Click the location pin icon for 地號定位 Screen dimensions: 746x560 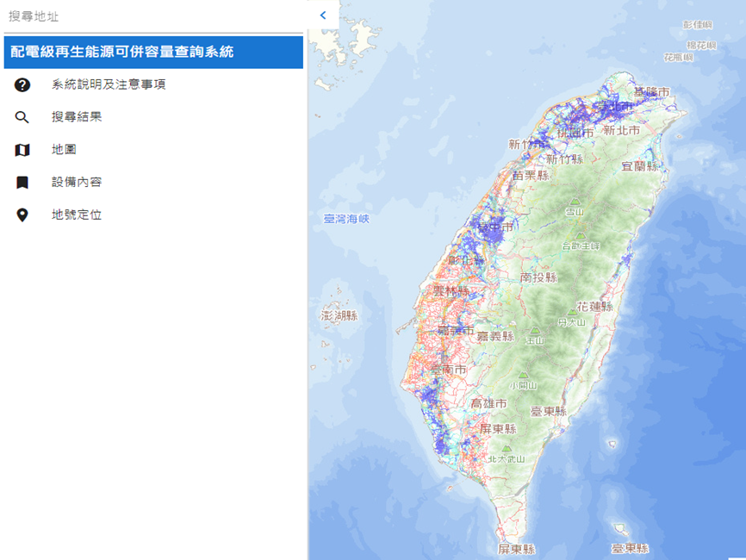[22, 215]
